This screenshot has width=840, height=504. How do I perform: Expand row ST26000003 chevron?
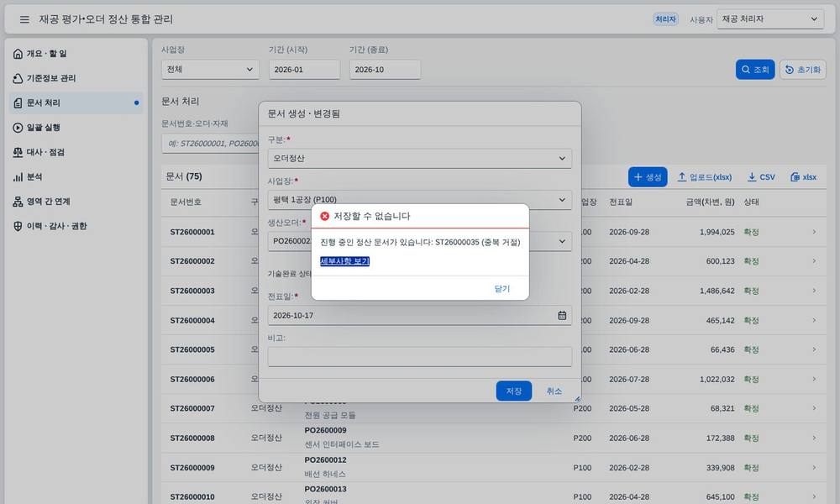click(814, 291)
